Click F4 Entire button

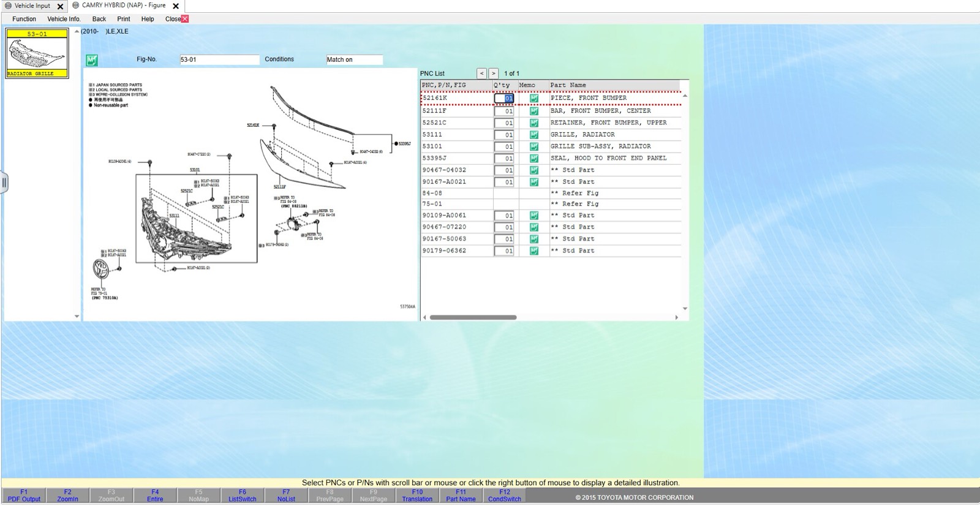[155, 496]
